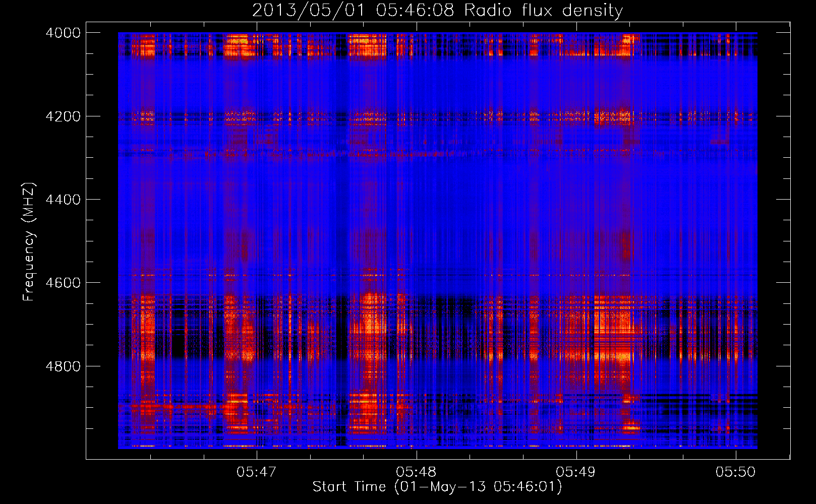816x504 pixels.
Task: Select the 4000 frequency tick label
Action: 63,33
